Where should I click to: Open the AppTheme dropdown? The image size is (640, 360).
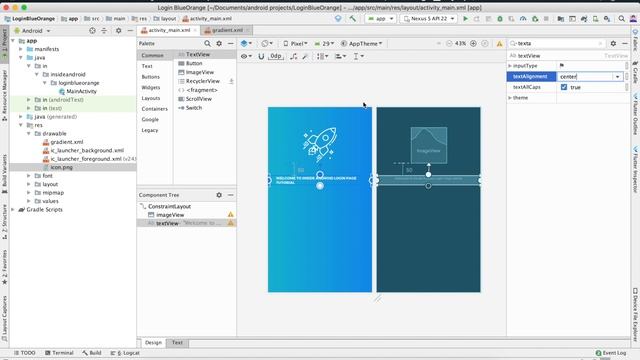tap(362, 44)
